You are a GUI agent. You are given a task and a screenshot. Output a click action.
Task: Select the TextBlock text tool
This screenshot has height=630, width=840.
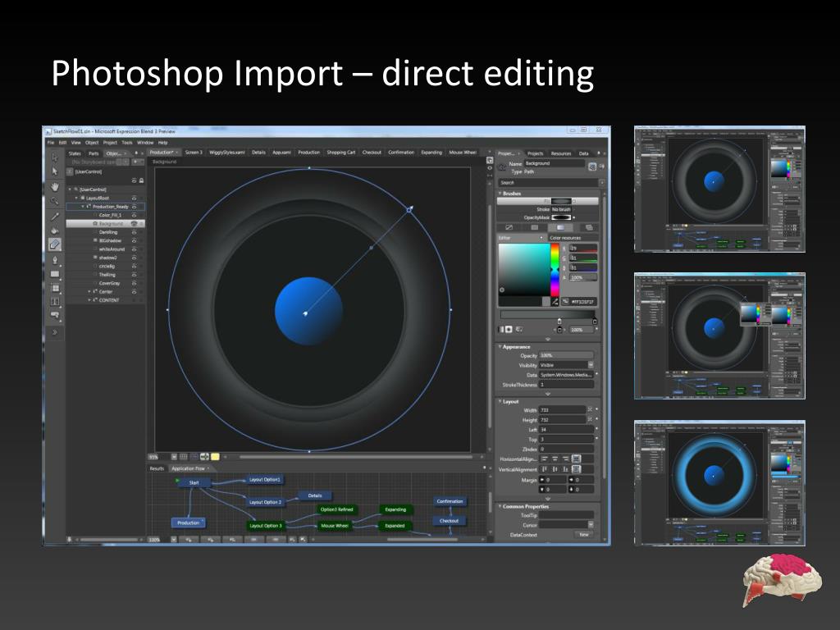pos(55,302)
